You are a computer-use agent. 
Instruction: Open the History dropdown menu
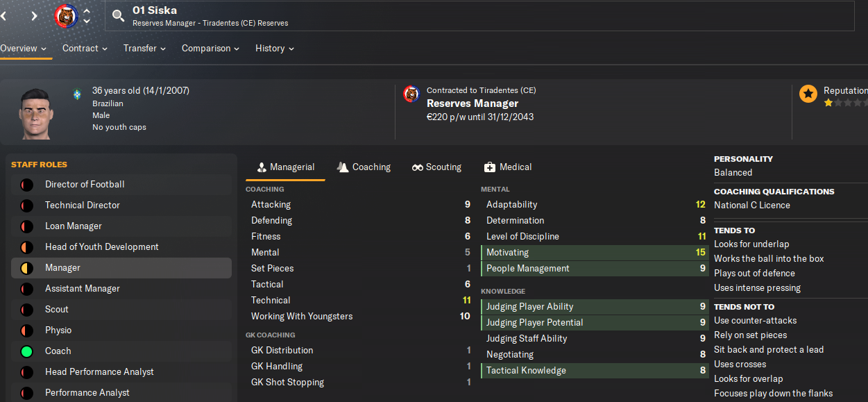pyautogui.click(x=274, y=49)
